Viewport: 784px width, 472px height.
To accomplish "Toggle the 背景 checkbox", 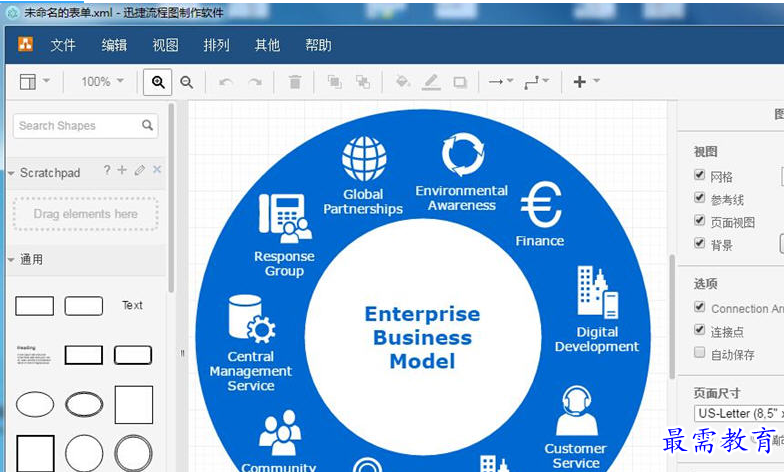I will [x=700, y=243].
